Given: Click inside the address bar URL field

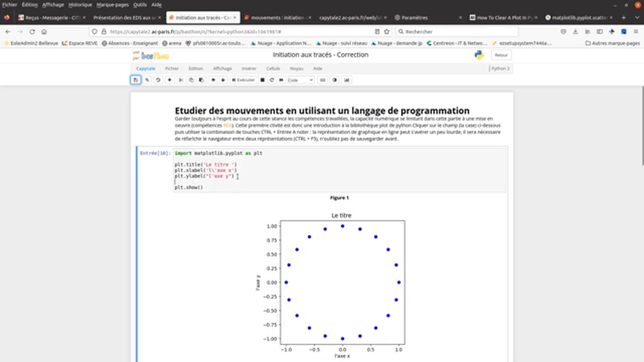Looking at the screenshot, I should (226, 31).
